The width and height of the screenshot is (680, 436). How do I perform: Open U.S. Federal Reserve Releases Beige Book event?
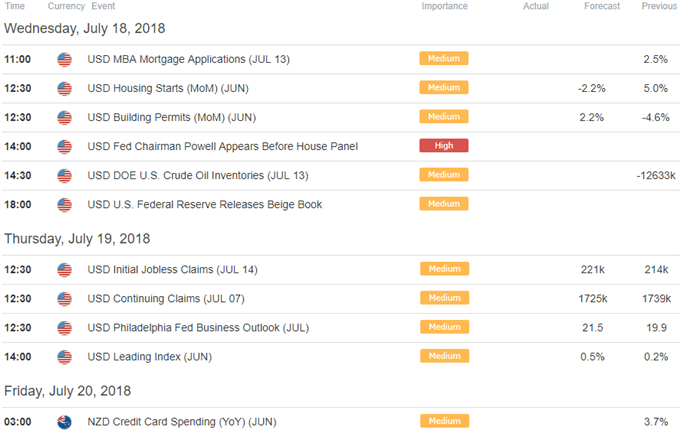[205, 205]
